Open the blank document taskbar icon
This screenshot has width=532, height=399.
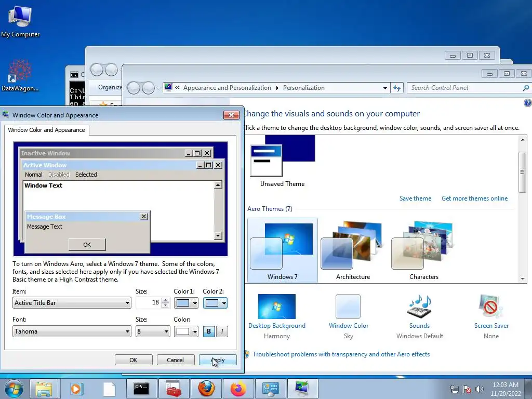pyautogui.click(x=109, y=389)
